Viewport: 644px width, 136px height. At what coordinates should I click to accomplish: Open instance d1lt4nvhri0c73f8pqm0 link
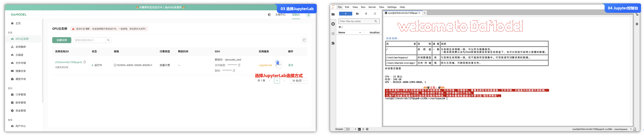pyautogui.click(x=69, y=62)
